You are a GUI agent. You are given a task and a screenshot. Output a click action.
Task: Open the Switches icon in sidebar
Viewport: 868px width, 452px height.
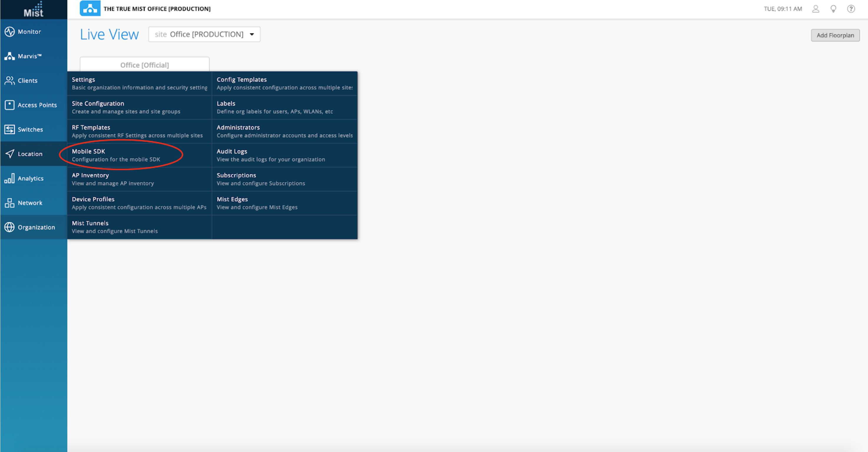coord(9,129)
